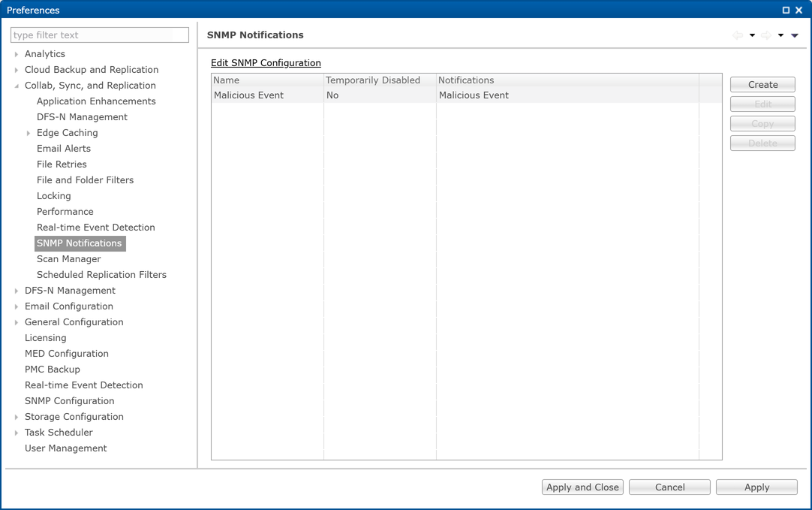
Task: Expand the General Configuration node
Action: 17,322
